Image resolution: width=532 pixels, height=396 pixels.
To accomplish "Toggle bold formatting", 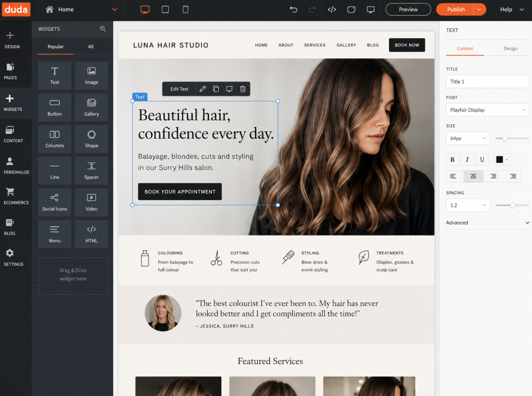I will click(x=452, y=159).
